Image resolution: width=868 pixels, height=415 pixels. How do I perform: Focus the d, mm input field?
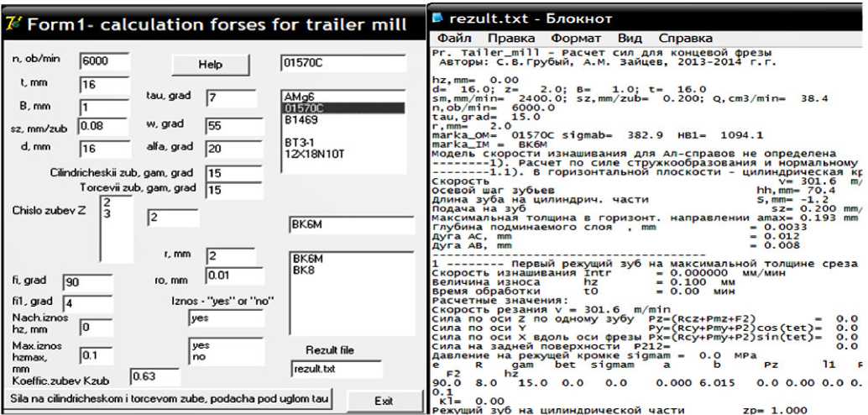coord(105,149)
